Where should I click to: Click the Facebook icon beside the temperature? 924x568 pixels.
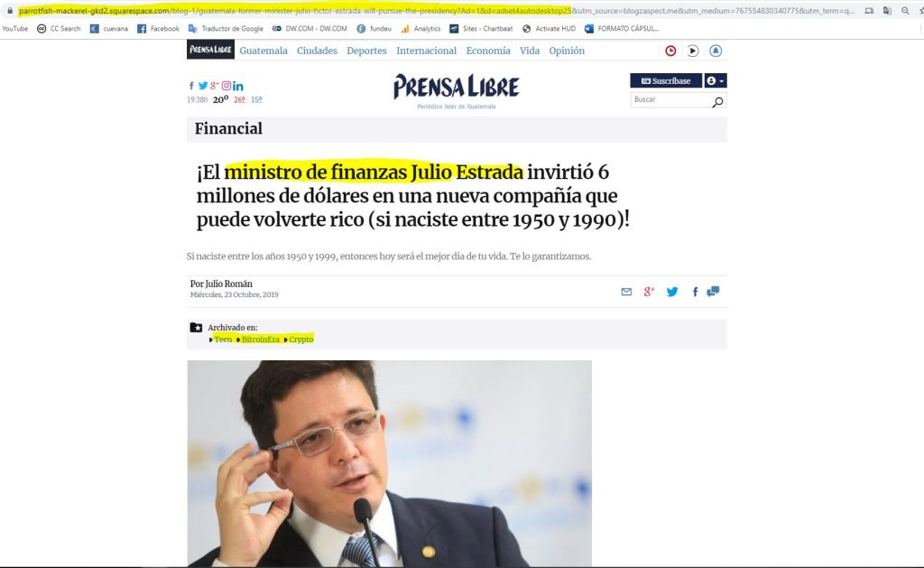click(191, 86)
